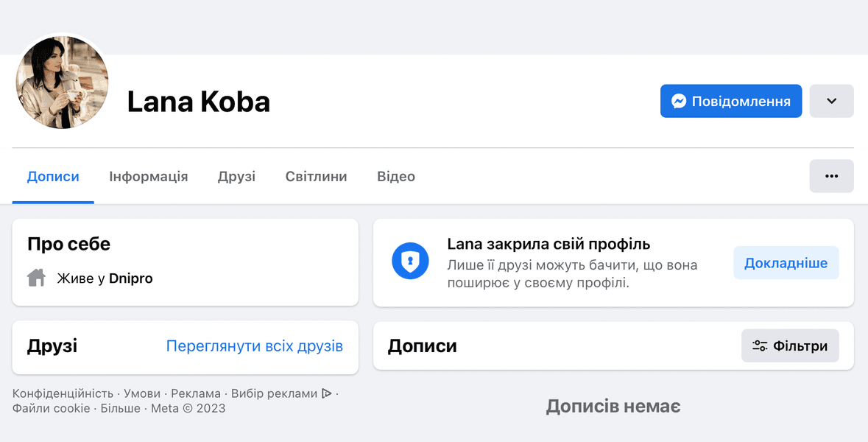
Task: Select the Відео tab
Action: 395,177
